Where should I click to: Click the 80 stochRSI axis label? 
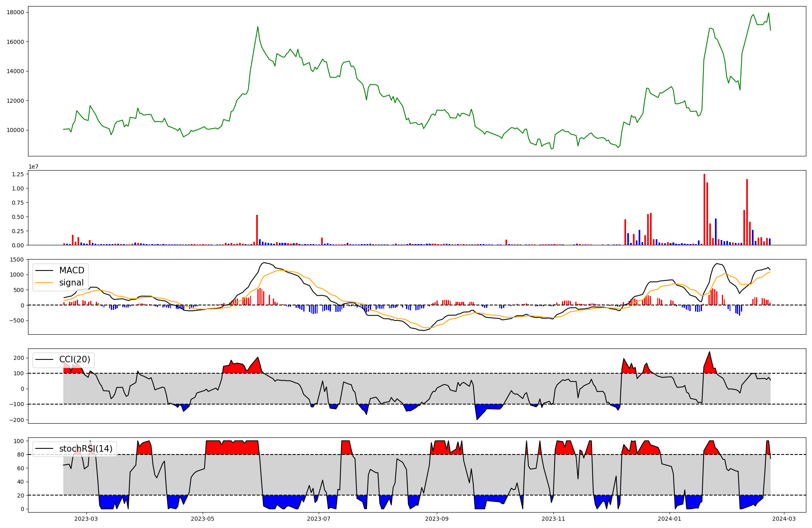coord(20,454)
